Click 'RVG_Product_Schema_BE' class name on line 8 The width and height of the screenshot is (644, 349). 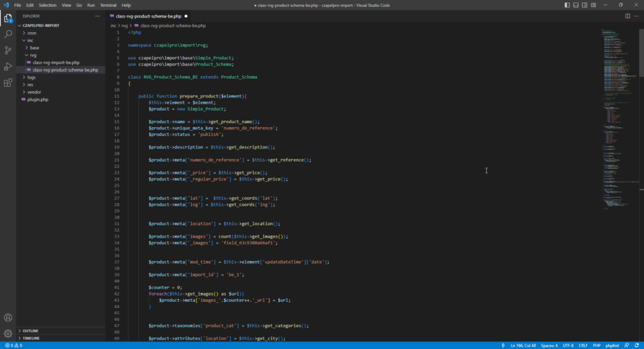[x=170, y=77]
